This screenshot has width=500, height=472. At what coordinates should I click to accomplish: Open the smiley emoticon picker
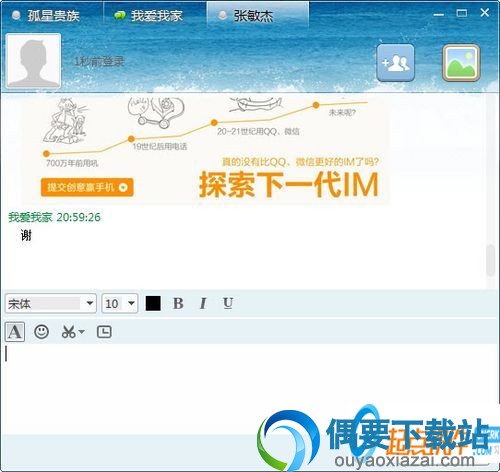pyautogui.click(x=41, y=332)
